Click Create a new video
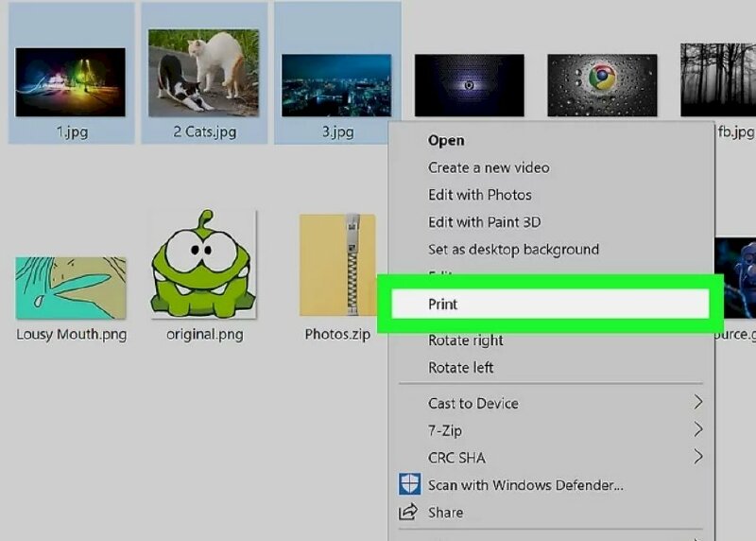This screenshot has width=756, height=541. coord(489,167)
